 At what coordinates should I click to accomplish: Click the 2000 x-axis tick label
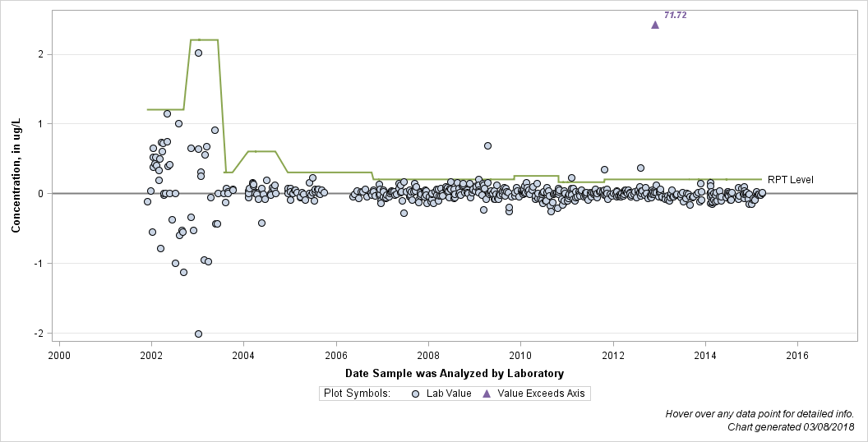tap(59, 356)
